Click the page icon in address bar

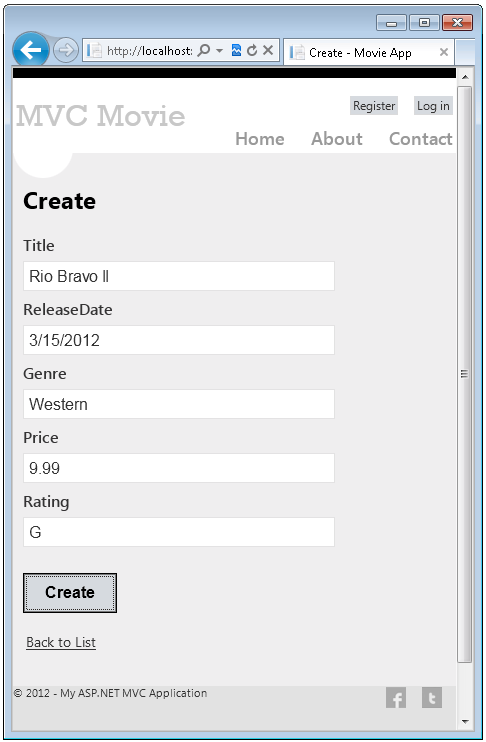click(x=94, y=50)
